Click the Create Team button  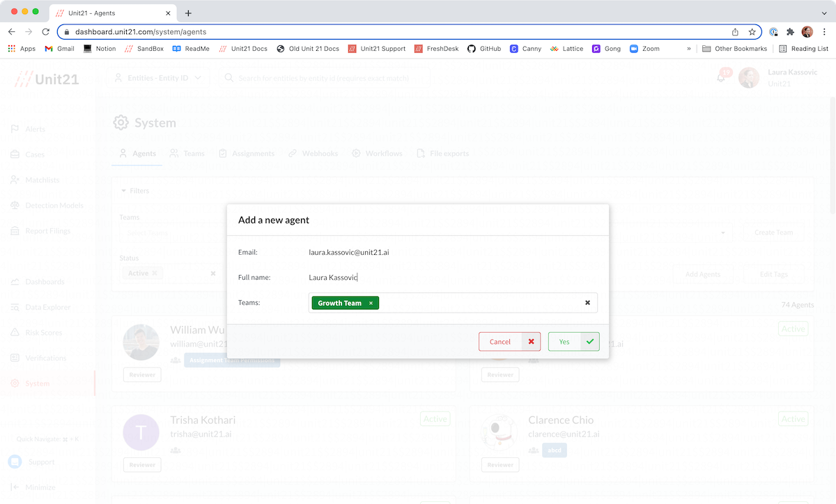click(774, 233)
